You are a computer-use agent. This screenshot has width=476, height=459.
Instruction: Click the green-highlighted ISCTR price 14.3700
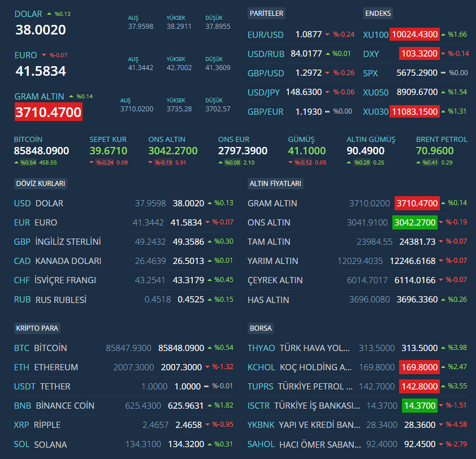[419, 406]
